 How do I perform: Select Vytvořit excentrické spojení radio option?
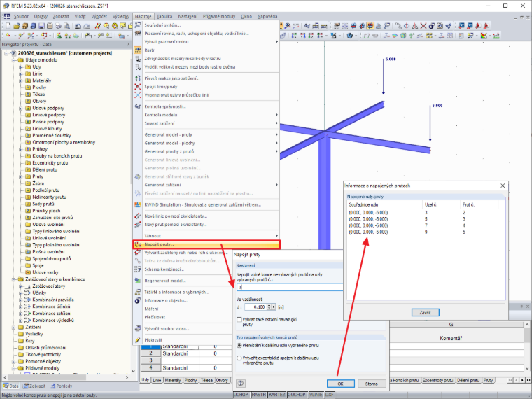coord(239,358)
